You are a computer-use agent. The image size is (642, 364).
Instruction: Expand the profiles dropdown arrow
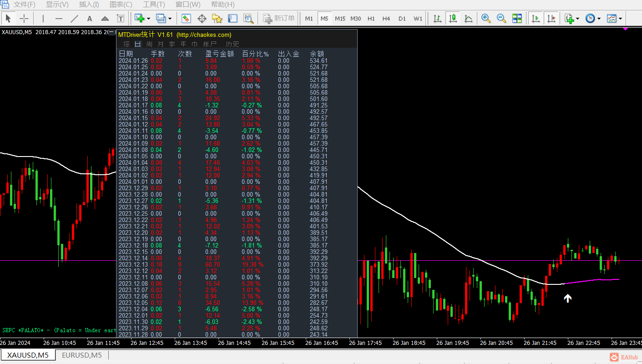170,19
